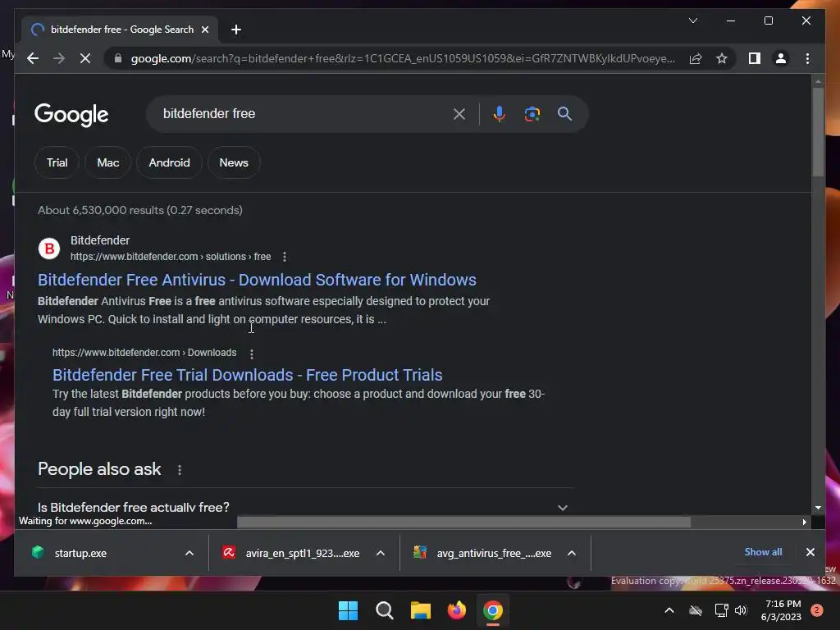Filter results by Trial chip
The width and height of the screenshot is (840, 630).
(57, 163)
